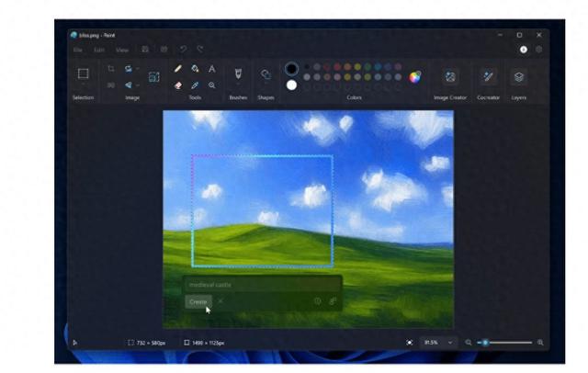Click the Magnifier tool

tap(211, 85)
